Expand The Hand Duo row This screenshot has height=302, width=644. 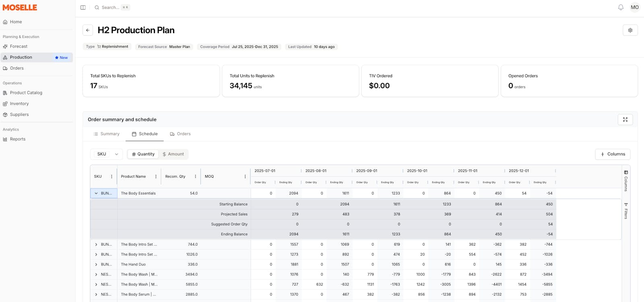pyautogui.click(x=96, y=265)
